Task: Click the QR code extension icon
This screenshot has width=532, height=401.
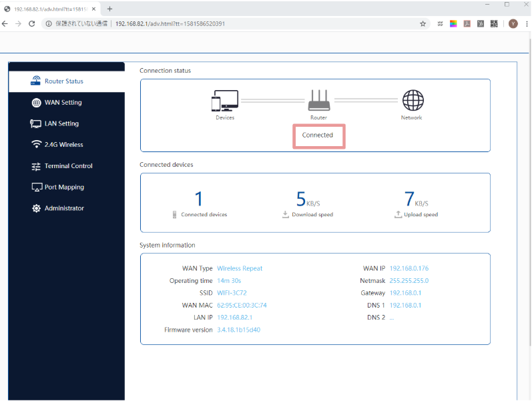Action: 494,24
